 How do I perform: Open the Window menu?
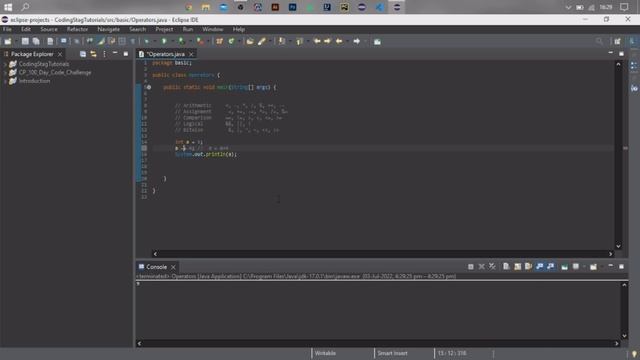213,29
